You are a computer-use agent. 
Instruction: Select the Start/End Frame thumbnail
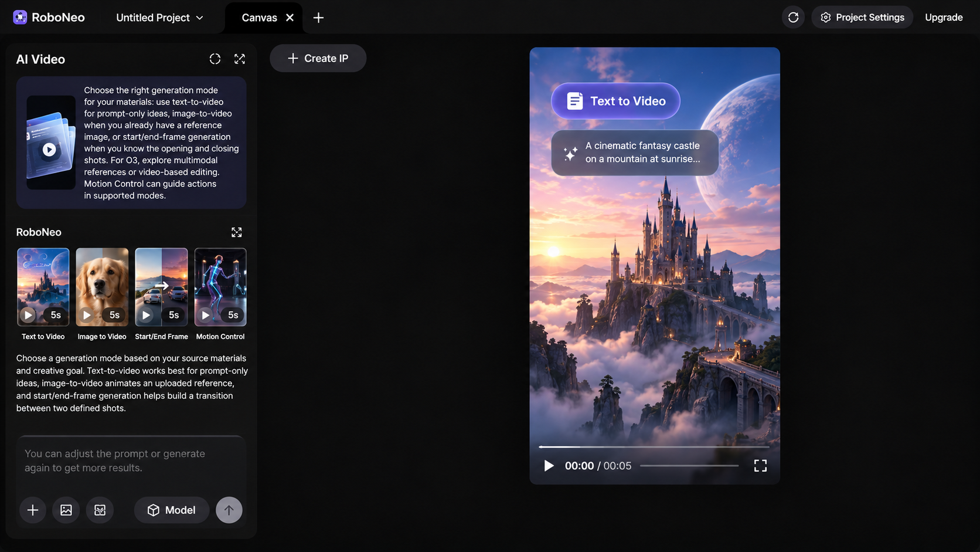coord(161,287)
